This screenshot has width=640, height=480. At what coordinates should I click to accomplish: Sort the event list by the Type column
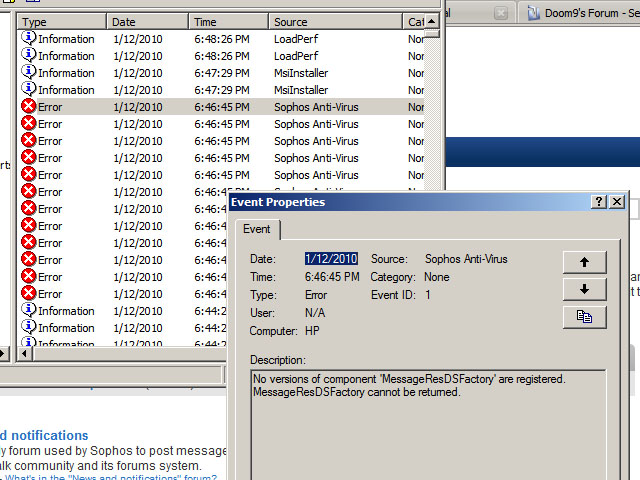pos(62,22)
